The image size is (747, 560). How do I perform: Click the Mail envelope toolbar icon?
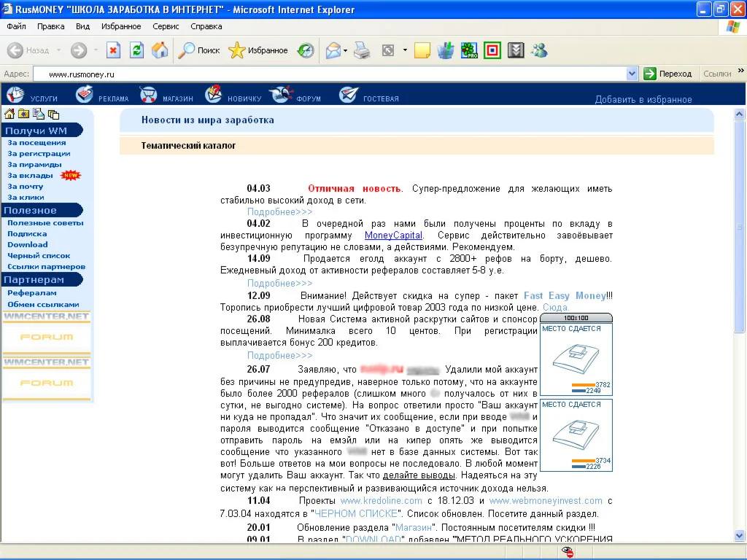pyautogui.click(x=333, y=50)
